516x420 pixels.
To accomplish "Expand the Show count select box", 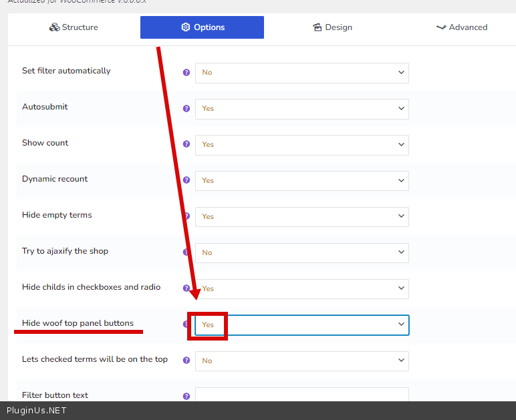I will pyautogui.click(x=301, y=144).
